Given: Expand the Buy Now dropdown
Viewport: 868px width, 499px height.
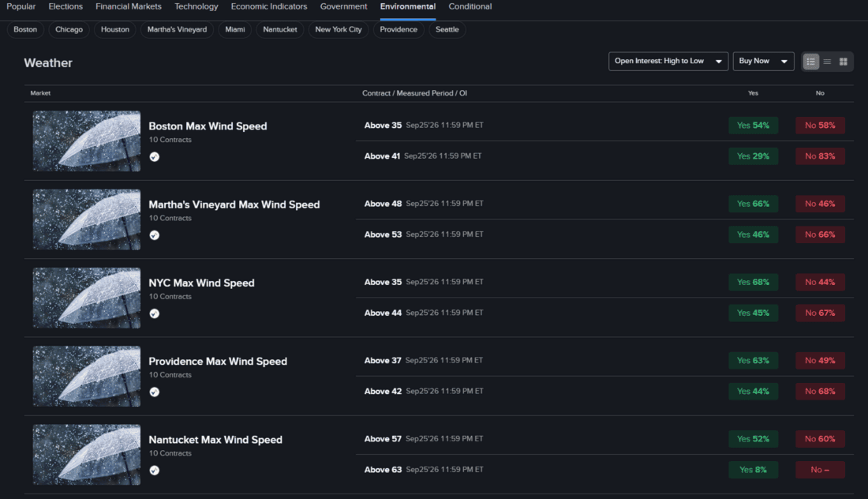Looking at the screenshot, I should tap(763, 61).
